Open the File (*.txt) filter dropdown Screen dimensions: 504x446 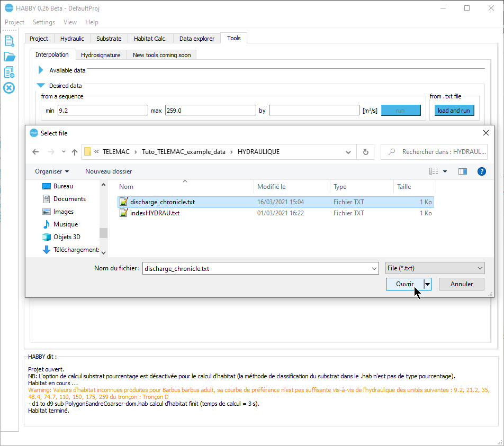[x=435, y=268]
